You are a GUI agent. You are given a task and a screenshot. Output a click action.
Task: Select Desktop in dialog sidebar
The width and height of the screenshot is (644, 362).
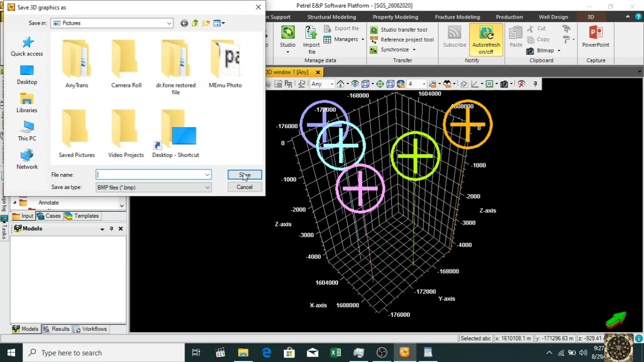click(27, 74)
